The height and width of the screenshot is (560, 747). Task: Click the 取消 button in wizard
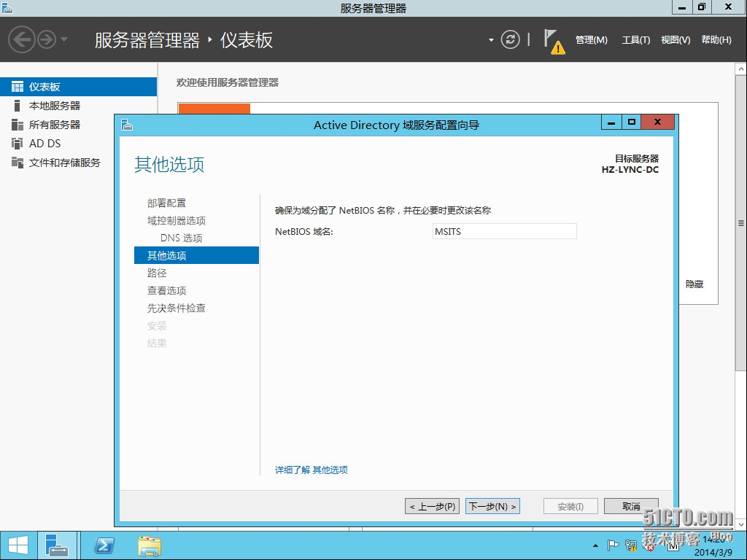point(631,506)
